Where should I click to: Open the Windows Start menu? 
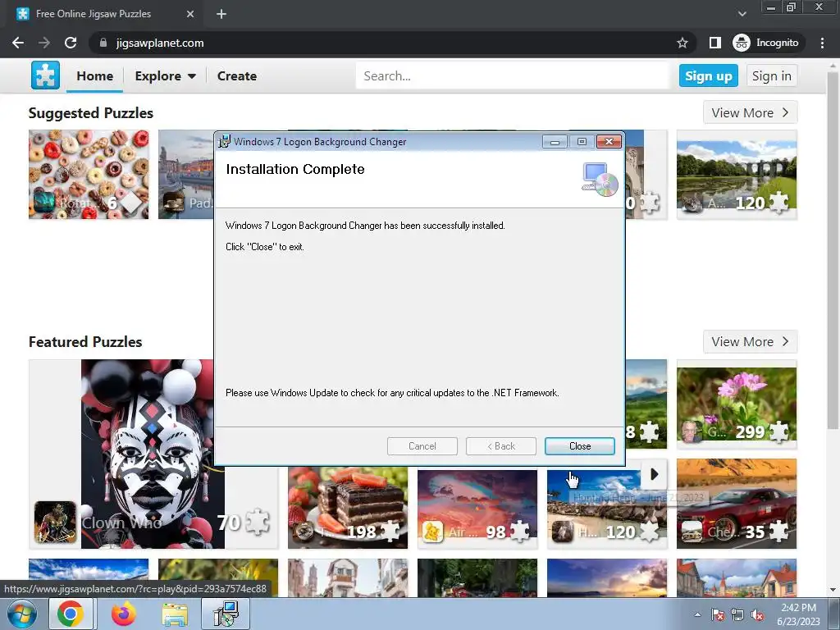pyautogui.click(x=21, y=614)
